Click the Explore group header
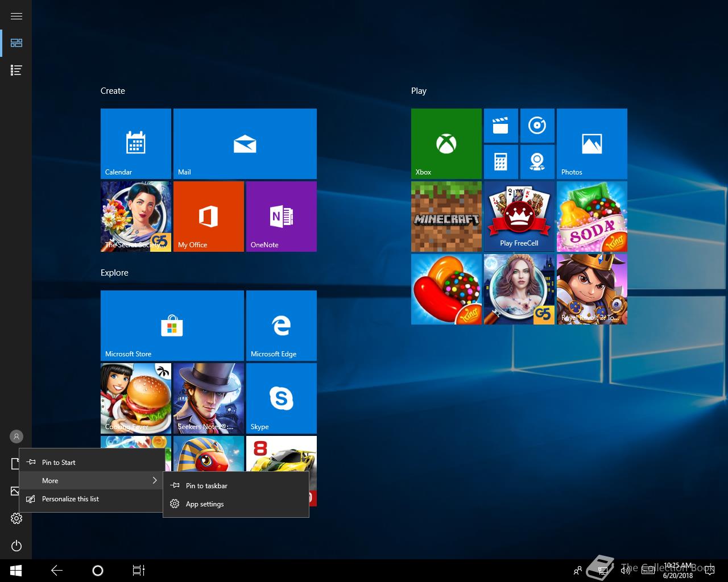The image size is (728, 582). pos(114,273)
